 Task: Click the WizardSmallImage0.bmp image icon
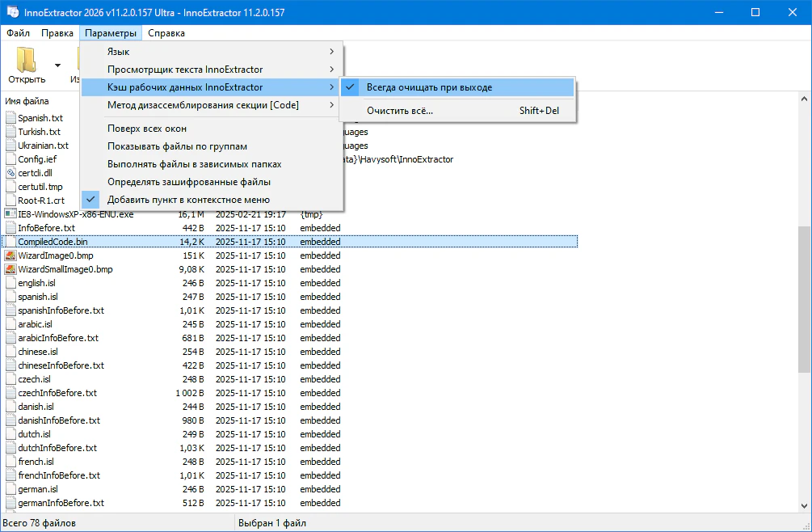[x=11, y=269]
